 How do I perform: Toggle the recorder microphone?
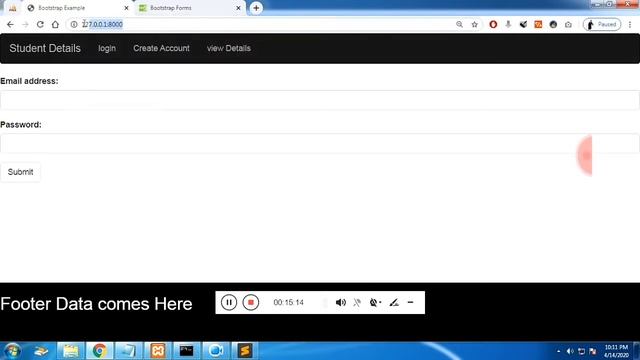(x=357, y=302)
